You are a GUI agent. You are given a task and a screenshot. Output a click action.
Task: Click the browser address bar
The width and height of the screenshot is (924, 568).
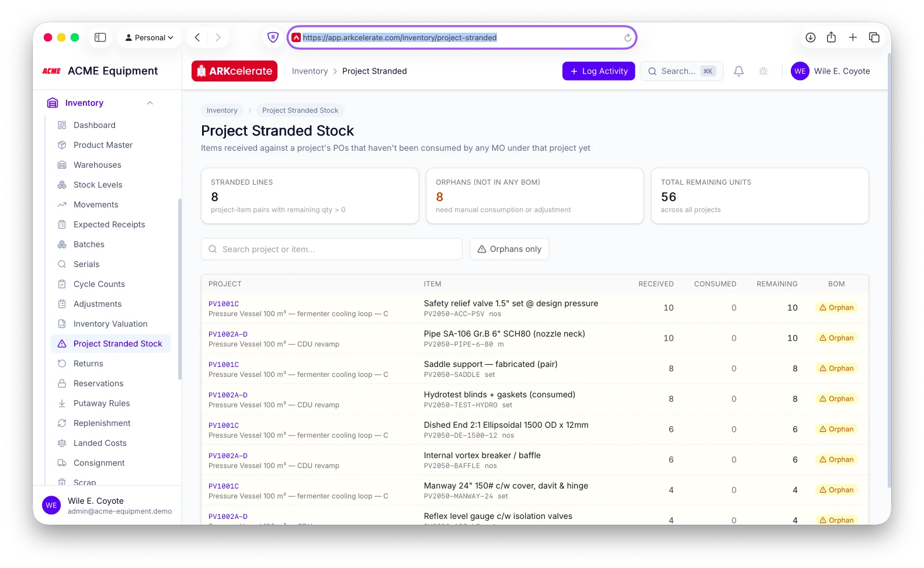click(461, 37)
